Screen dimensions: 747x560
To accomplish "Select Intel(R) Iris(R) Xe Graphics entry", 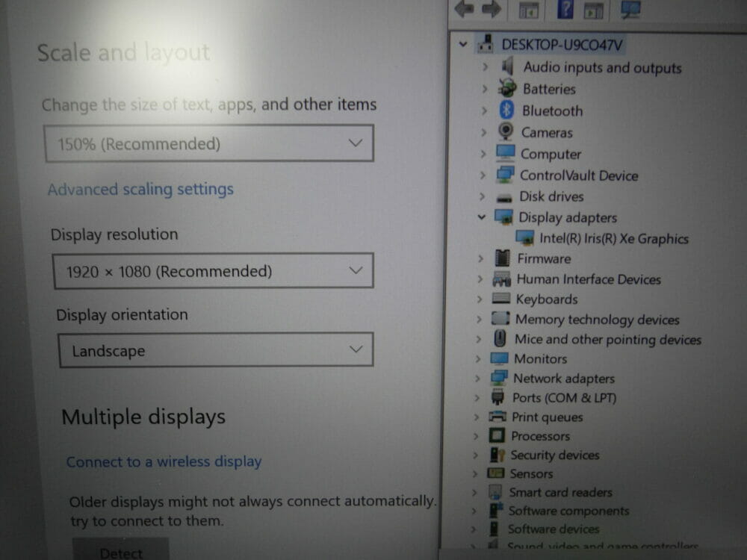I will pos(614,238).
